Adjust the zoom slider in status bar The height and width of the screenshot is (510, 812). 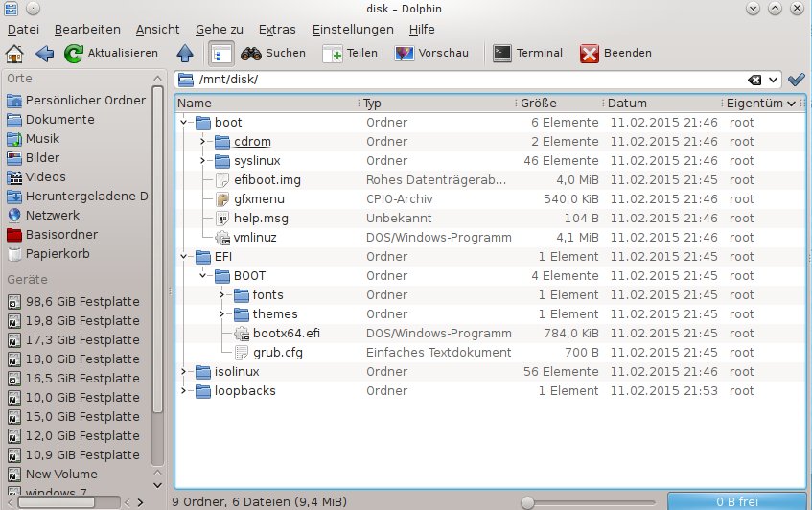click(527, 501)
